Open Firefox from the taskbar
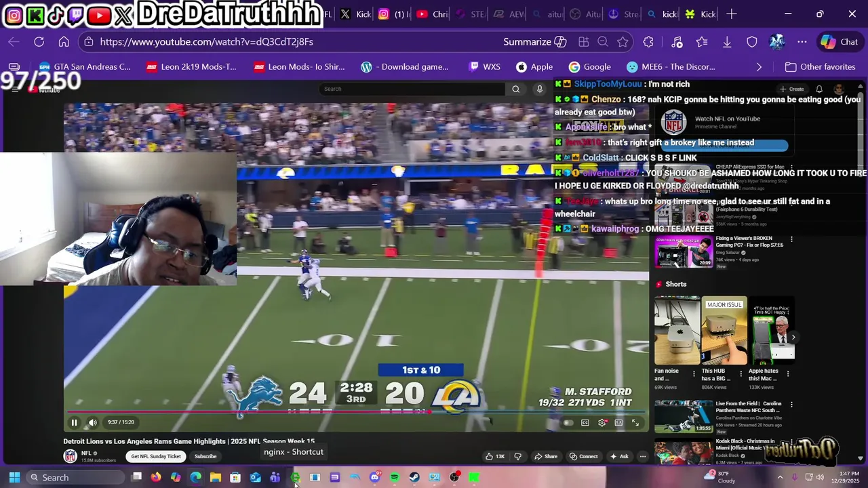 click(156, 478)
